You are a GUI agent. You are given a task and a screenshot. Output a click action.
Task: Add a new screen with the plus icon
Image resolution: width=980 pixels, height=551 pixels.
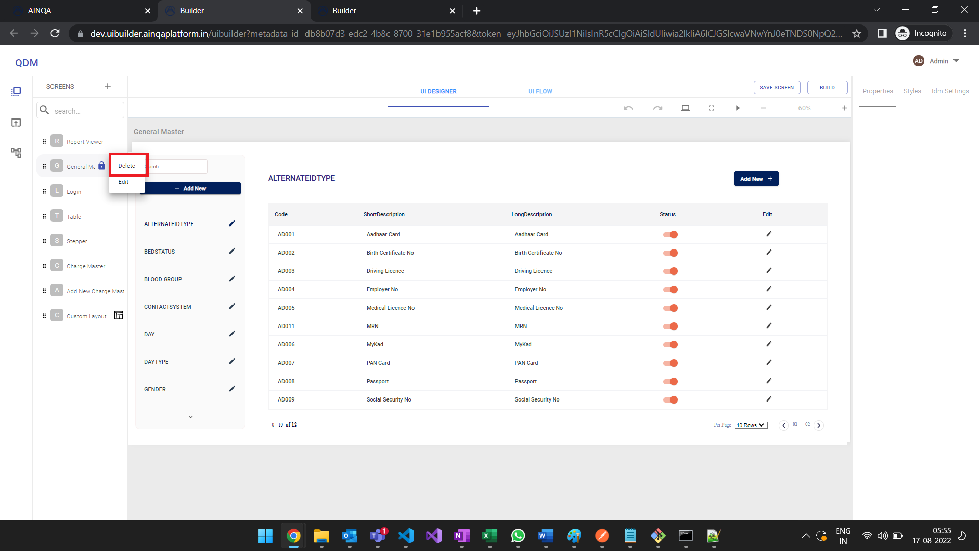click(x=108, y=86)
